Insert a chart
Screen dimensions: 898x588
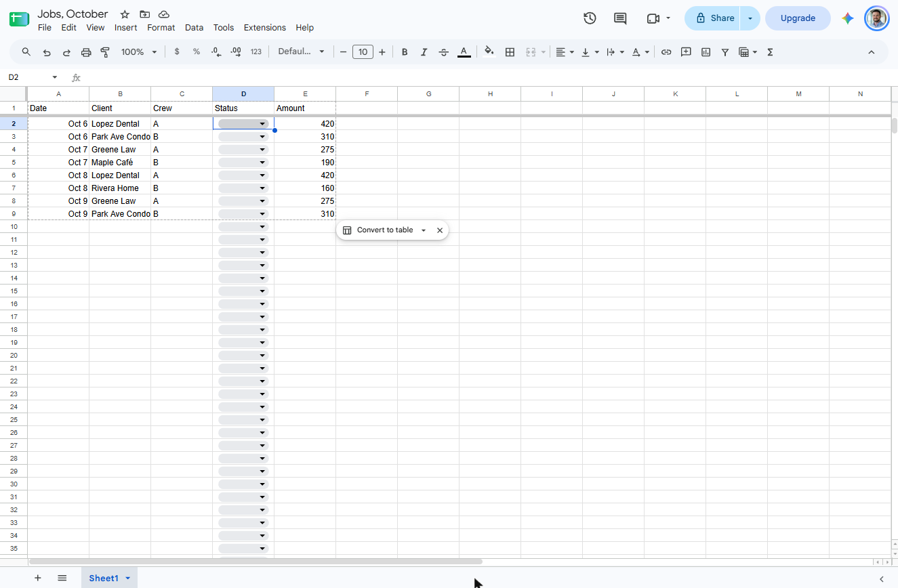(706, 52)
